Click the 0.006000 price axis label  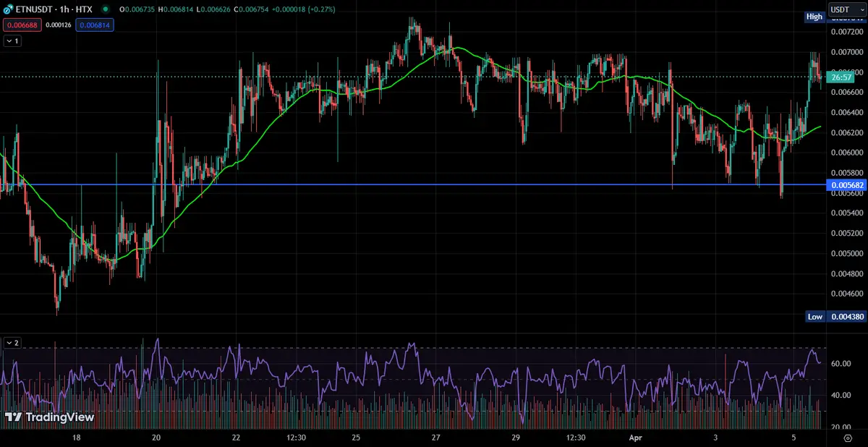tap(846, 153)
